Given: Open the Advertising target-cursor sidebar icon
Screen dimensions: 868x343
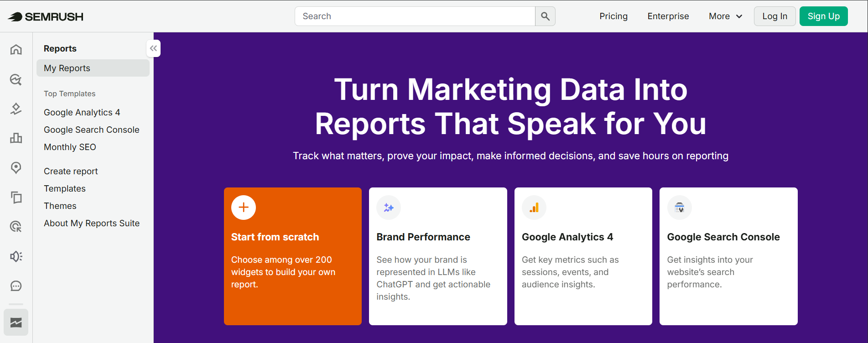Looking at the screenshot, I should 16,226.
